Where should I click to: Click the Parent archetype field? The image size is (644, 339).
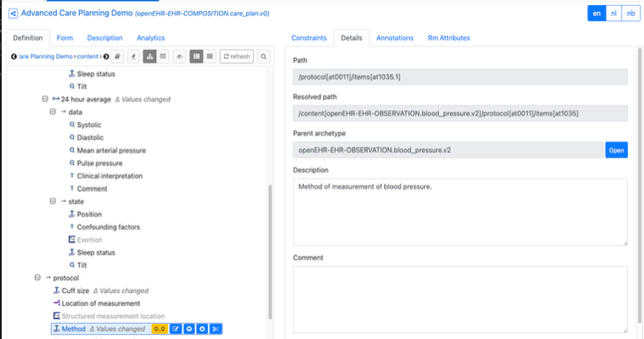(x=448, y=150)
